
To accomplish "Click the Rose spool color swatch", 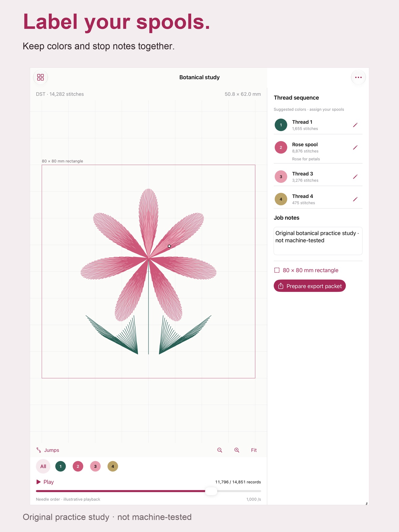I will click(281, 148).
